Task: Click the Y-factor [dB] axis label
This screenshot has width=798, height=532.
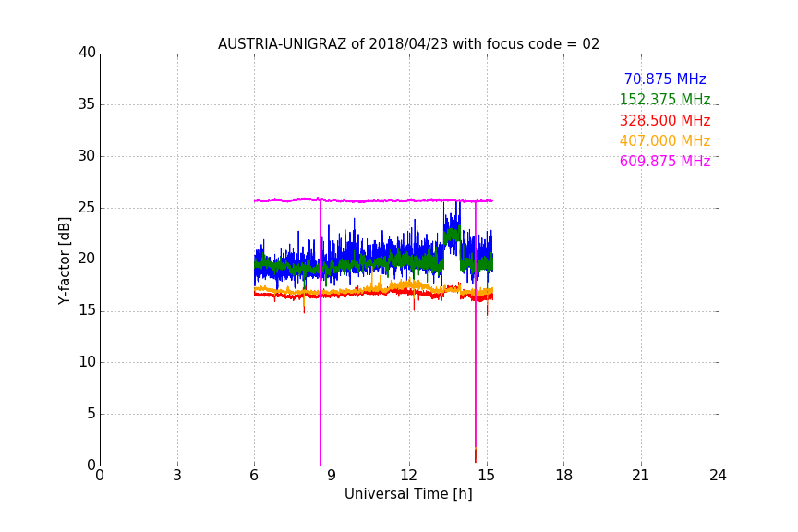Action: pos(64,260)
